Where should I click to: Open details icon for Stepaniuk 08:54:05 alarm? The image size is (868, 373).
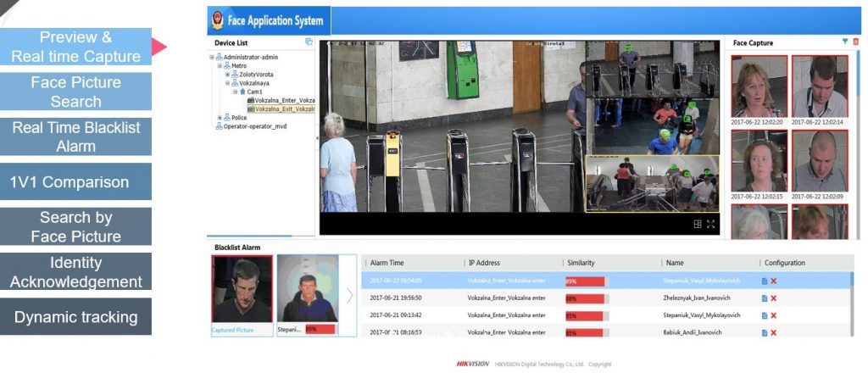coord(765,281)
